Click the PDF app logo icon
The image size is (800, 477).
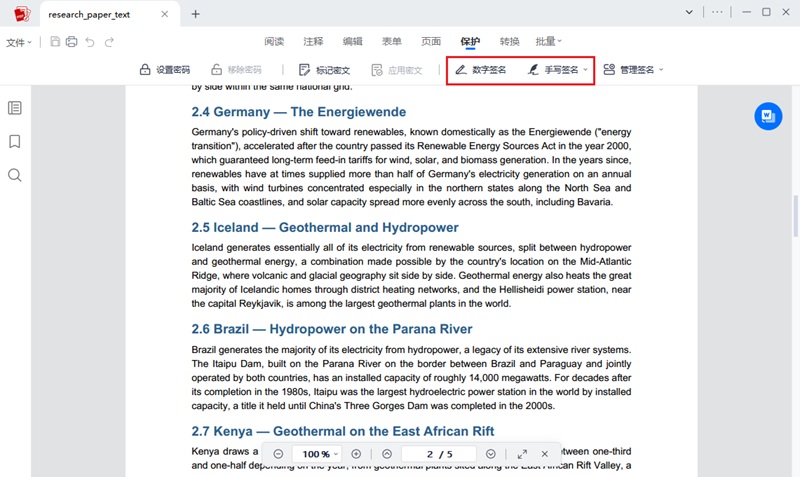[22, 14]
